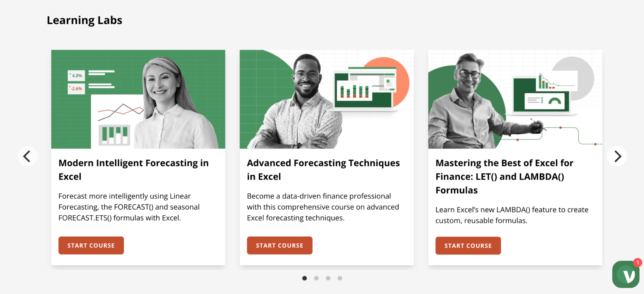The width and height of the screenshot is (644, 294).
Task: Click the chart illustration on the Forecasting card
Action: (114, 135)
